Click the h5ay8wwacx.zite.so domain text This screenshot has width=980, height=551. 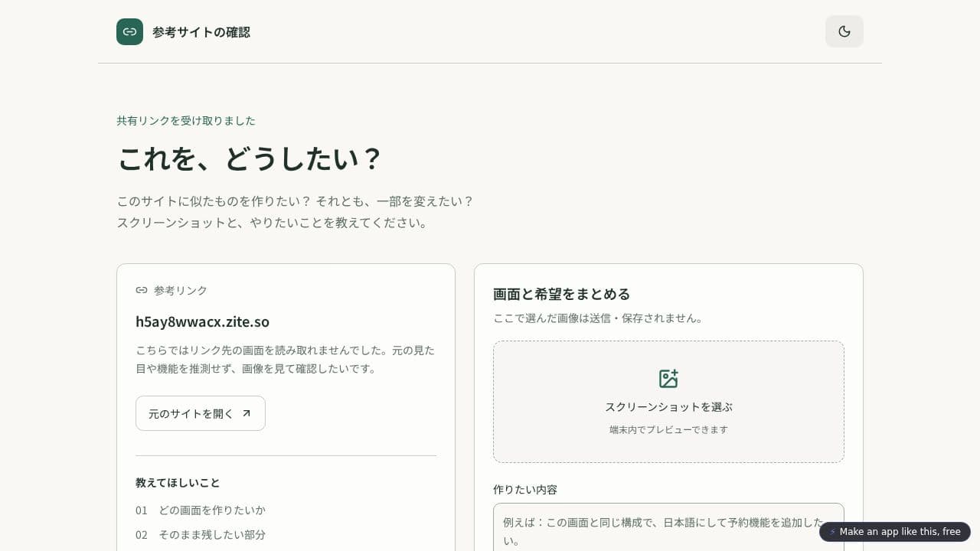[202, 321]
